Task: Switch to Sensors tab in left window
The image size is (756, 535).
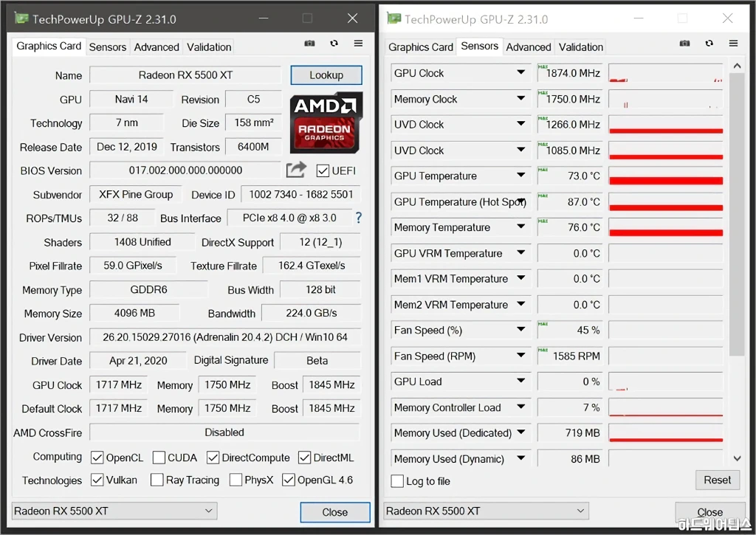Action: coord(108,47)
